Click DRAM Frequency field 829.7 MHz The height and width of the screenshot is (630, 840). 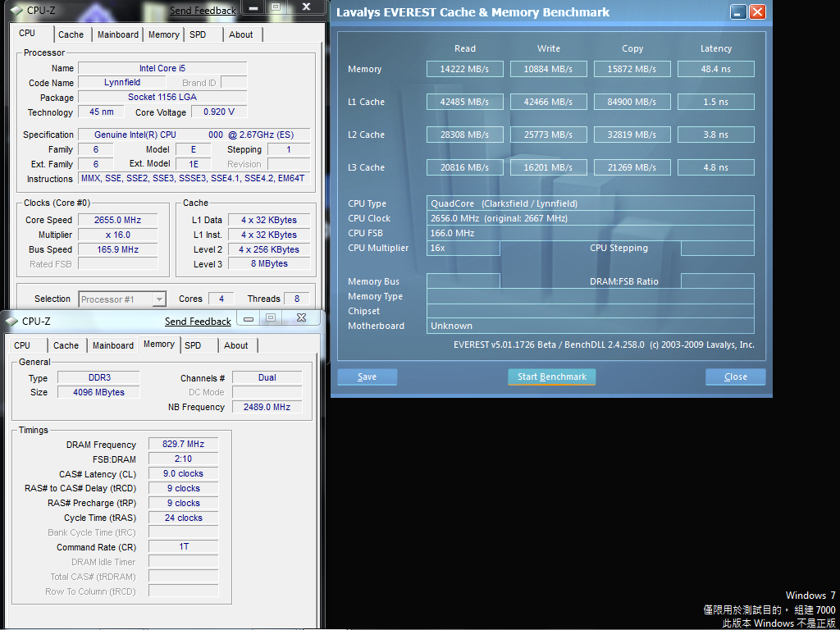pyautogui.click(x=183, y=444)
